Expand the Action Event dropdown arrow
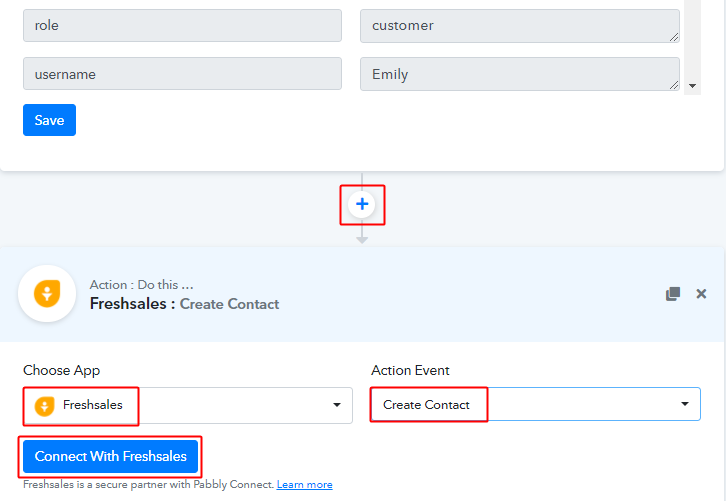726x501 pixels. click(x=685, y=404)
